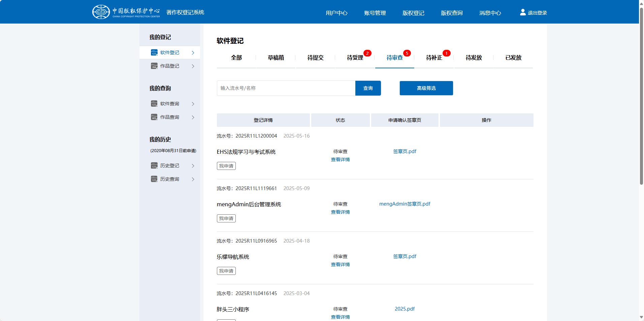Select the 作品登记 sidebar icon
The width and height of the screenshot is (644, 321).
click(154, 66)
